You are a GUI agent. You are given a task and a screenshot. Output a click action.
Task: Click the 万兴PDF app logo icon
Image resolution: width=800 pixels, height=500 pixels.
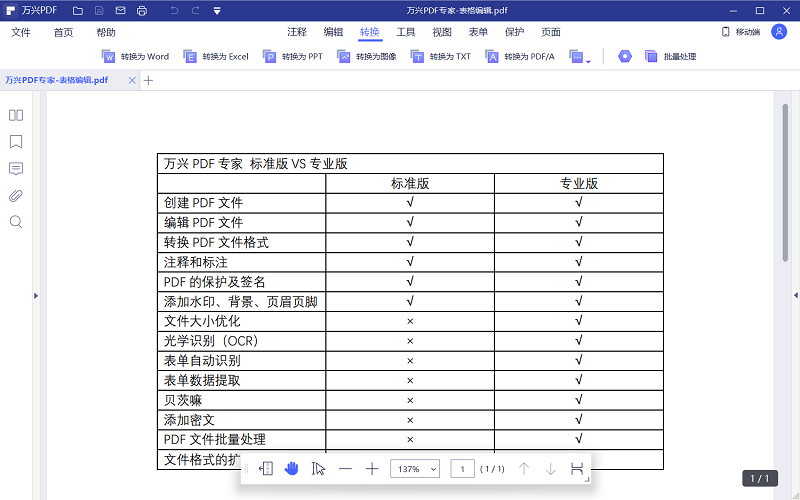(x=11, y=11)
